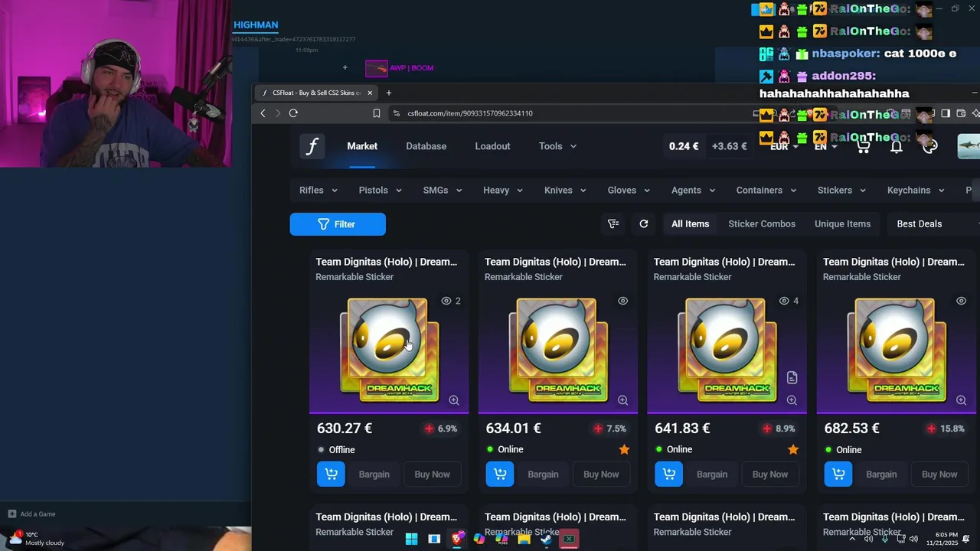The width and height of the screenshot is (980, 551).
Task: Open the Tools menu dropdown
Action: tap(557, 146)
